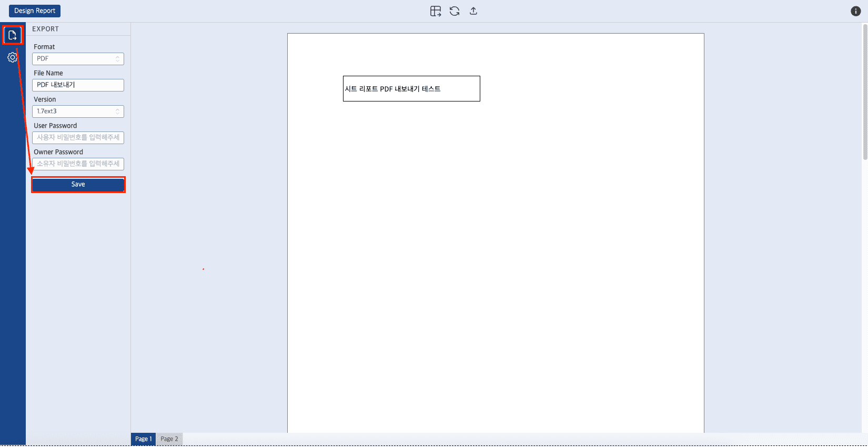Expand the Version 1.7ext3 dropdown

pyautogui.click(x=78, y=111)
